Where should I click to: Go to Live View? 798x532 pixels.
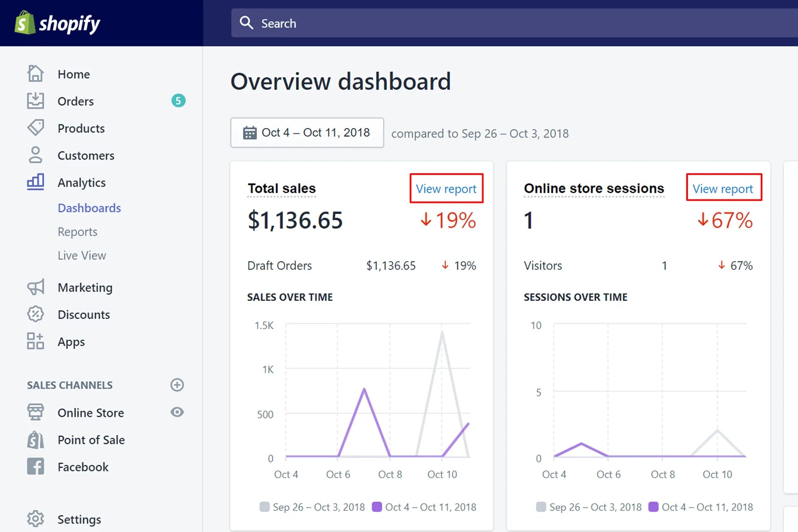tap(82, 255)
